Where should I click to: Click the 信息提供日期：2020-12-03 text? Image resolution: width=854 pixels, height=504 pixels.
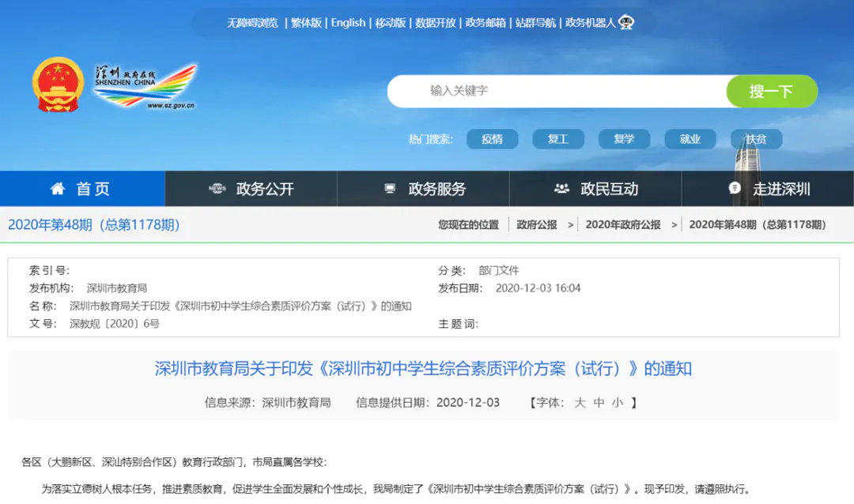[428, 403]
